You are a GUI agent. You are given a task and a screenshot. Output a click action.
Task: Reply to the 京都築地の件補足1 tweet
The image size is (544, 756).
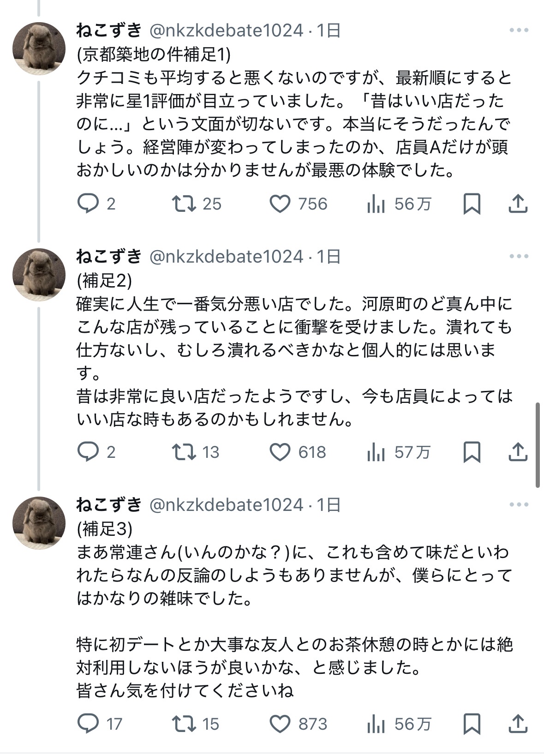pos(88,204)
